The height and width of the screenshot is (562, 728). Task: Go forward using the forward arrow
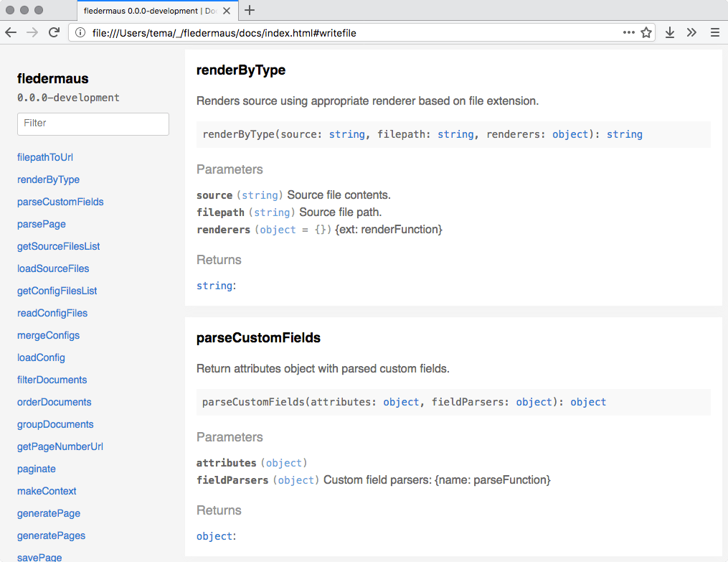(32, 32)
